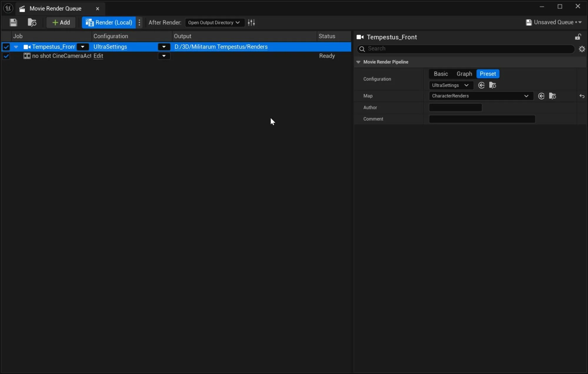Open the sliders settings icon in toolbar
The height and width of the screenshot is (374, 588).
pos(251,23)
